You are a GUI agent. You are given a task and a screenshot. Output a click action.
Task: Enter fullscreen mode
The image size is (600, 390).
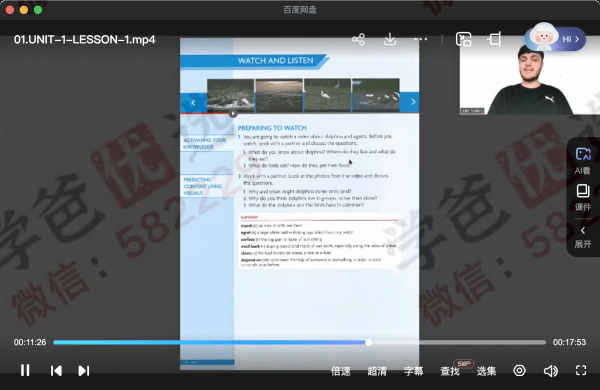581,370
